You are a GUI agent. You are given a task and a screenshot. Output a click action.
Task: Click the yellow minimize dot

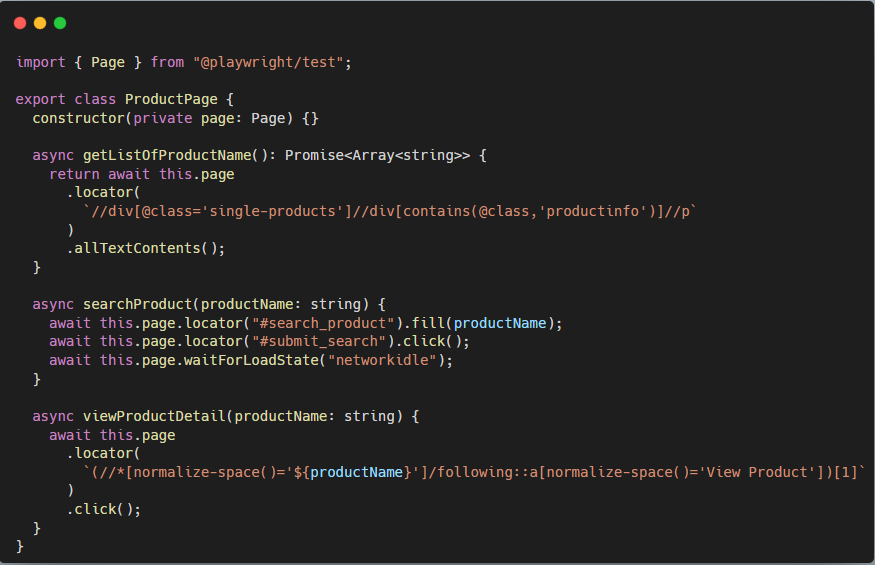click(40, 23)
